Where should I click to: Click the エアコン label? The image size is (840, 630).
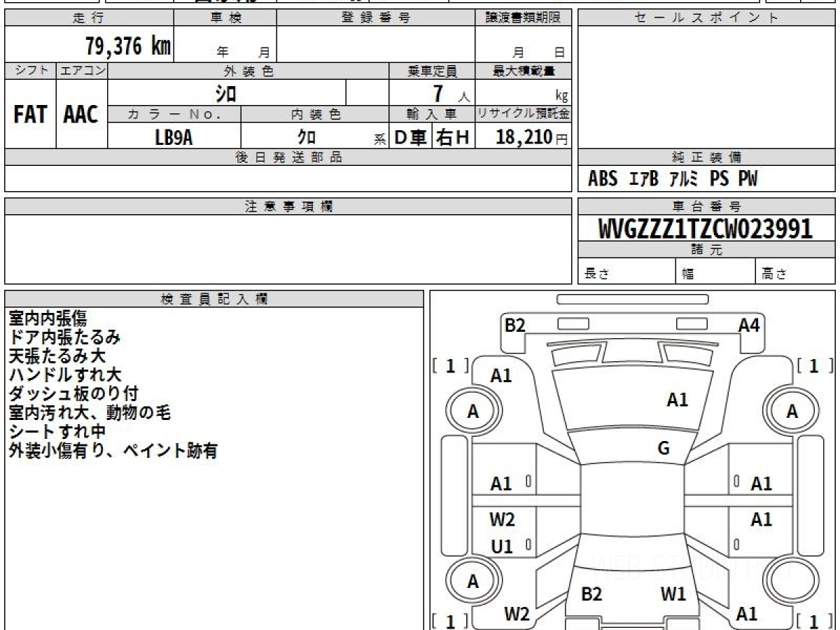point(81,71)
